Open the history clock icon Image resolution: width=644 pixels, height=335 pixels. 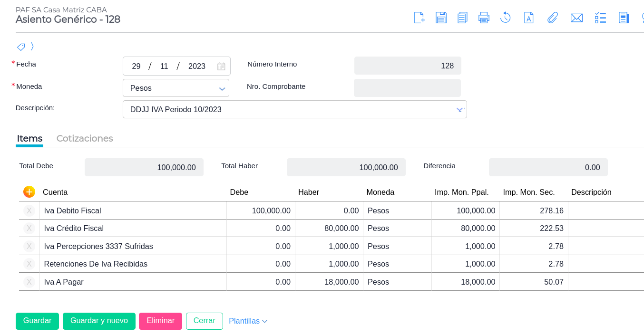(505, 18)
